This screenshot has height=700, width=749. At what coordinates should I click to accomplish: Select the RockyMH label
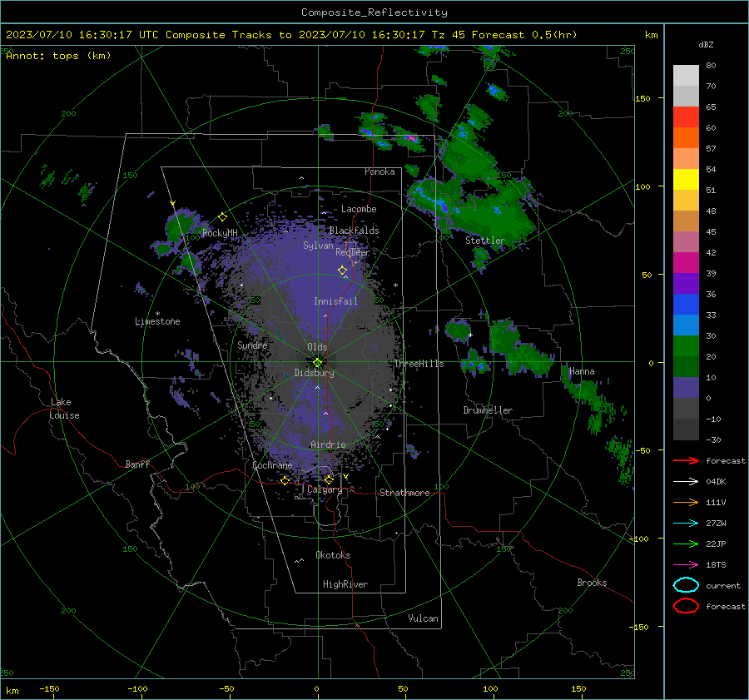click(x=220, y=233)
